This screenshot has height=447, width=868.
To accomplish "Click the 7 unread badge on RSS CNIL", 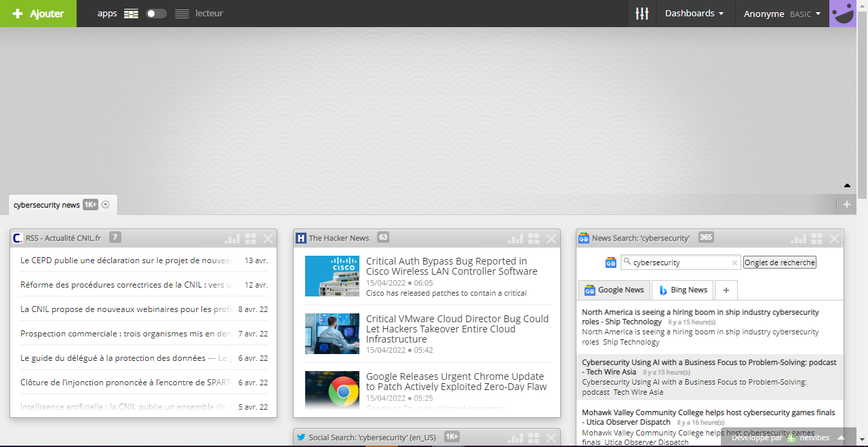I will (x=115, y=237).
